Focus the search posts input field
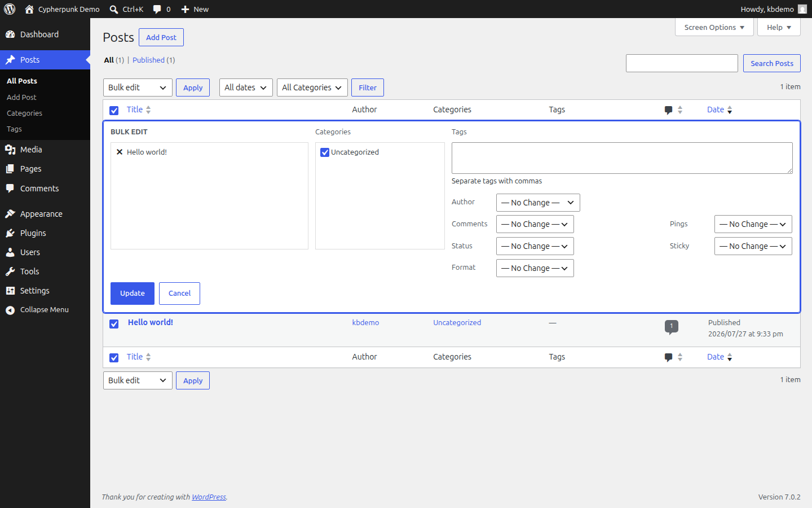This screenshot has width=812, height=508. [682, 63]
